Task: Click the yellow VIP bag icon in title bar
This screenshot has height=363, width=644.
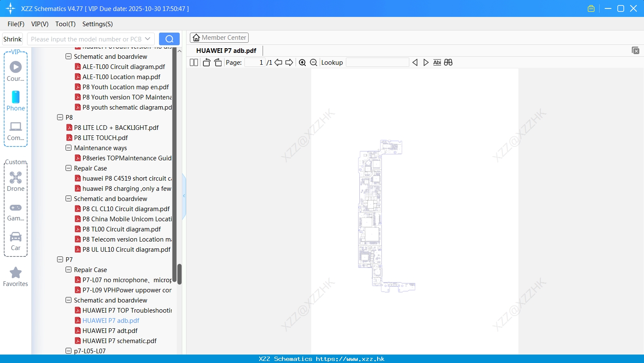Action: pyautogui.click(x=591, y=8)
